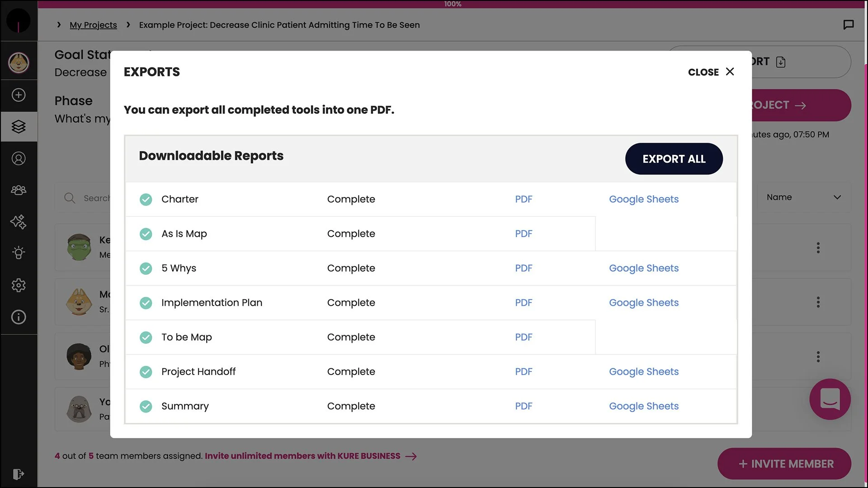
Task: Click the lightbulb ideas sidebar icon
Action: click(x=19, y=253)
